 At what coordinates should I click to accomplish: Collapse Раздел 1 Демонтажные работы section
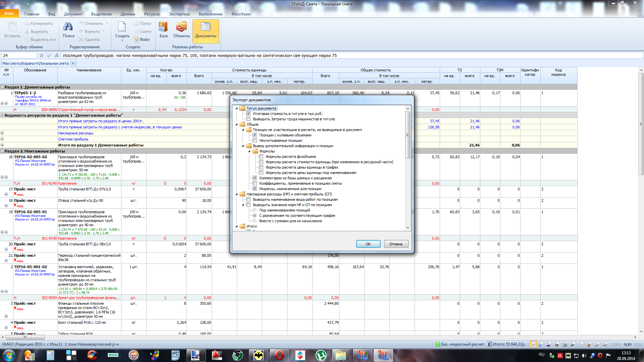click(2, 87)
